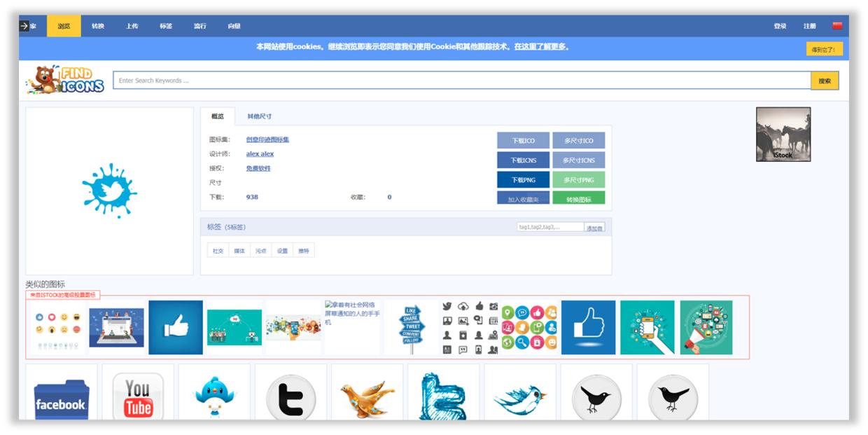Click the 下载ICNS button
Image resolution: width=868 pixels, height=435 pixels.
pos(523,160)
